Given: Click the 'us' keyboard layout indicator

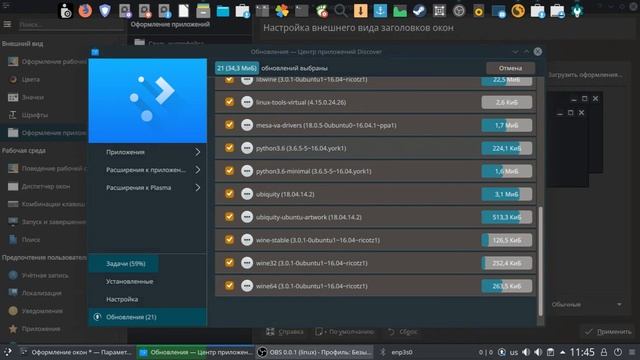Looking at the screenshot, I should coord(513,352).
